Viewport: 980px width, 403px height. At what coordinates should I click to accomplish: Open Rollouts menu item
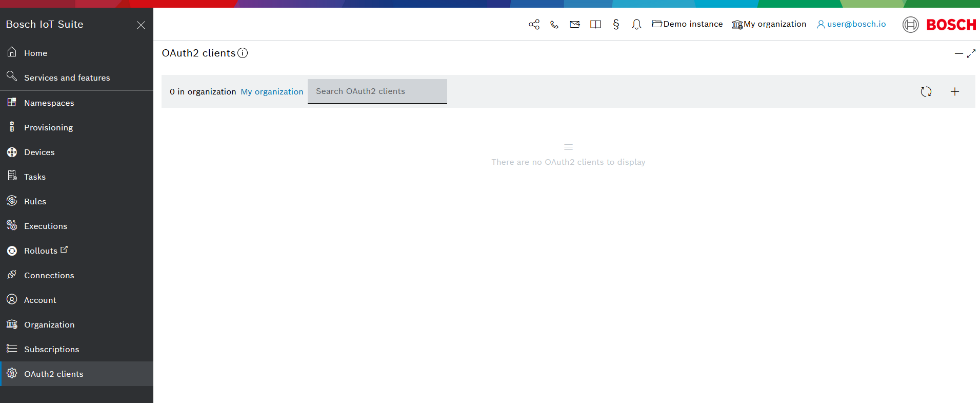[x=76, y=251]
